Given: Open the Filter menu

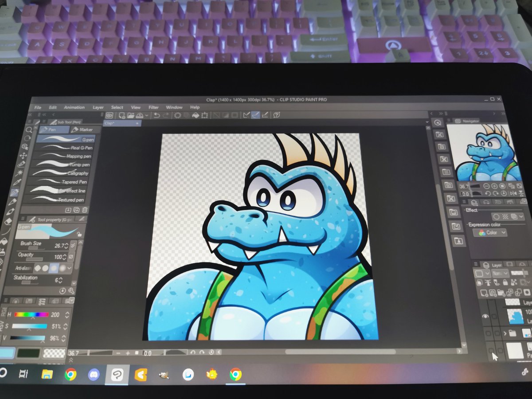Looking at the screenshot, I should pyautogui.click(x=153, y=107).
